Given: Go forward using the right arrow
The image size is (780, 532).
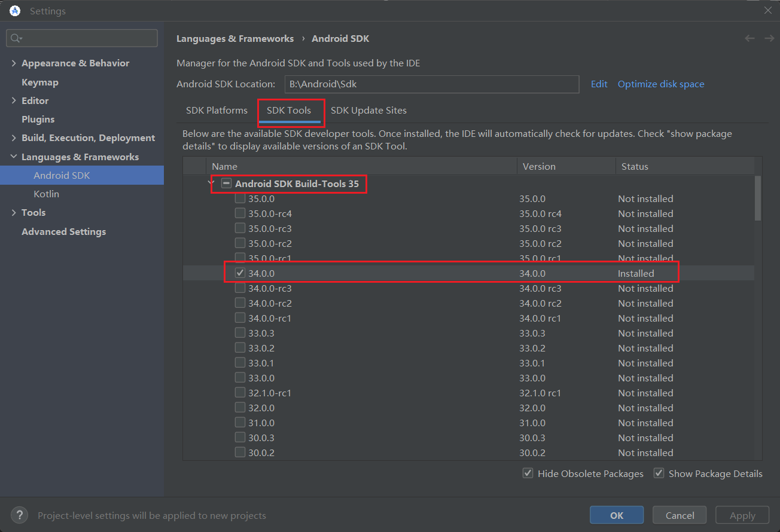Looking at the screenshot, I should click(x=769, y=38).
